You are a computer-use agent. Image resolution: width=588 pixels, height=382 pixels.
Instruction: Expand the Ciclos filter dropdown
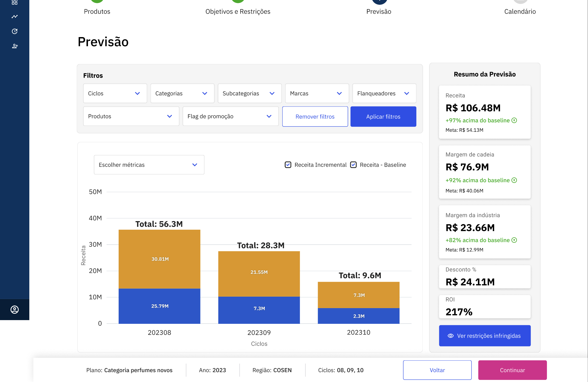click(115, 93)
